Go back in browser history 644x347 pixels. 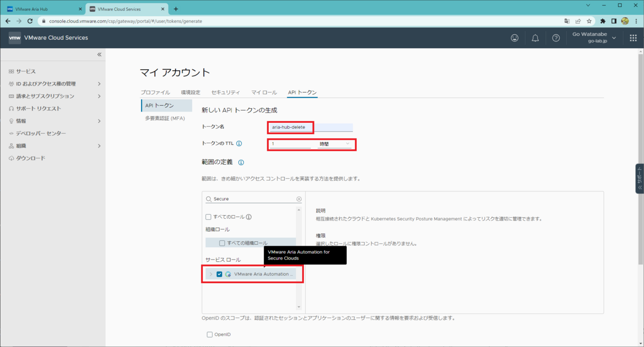coord(8,21)
